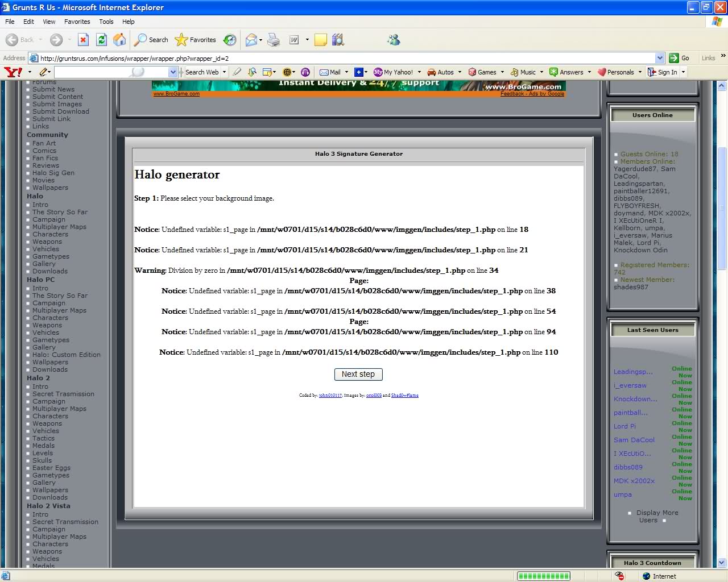Open the john010117 coder link
The width and height of the screenshot is (728, 582).
[330, 396]
